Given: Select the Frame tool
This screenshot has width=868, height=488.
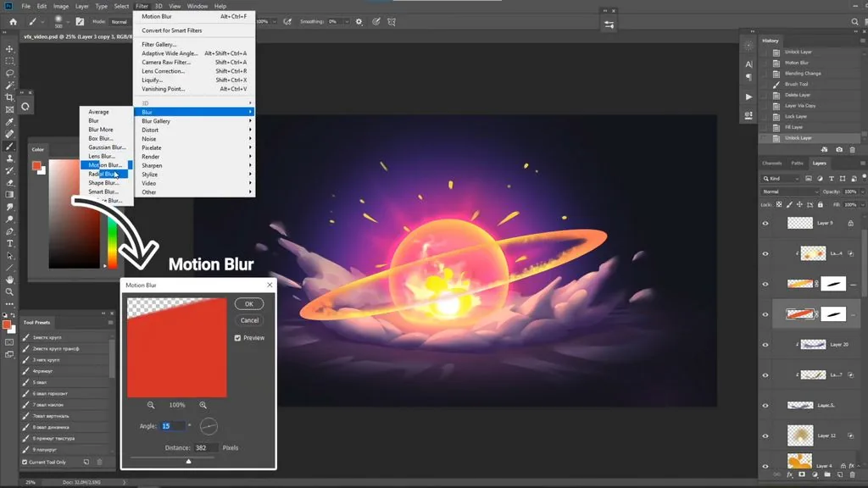Looking at the screenshot, I should (9, 109).
